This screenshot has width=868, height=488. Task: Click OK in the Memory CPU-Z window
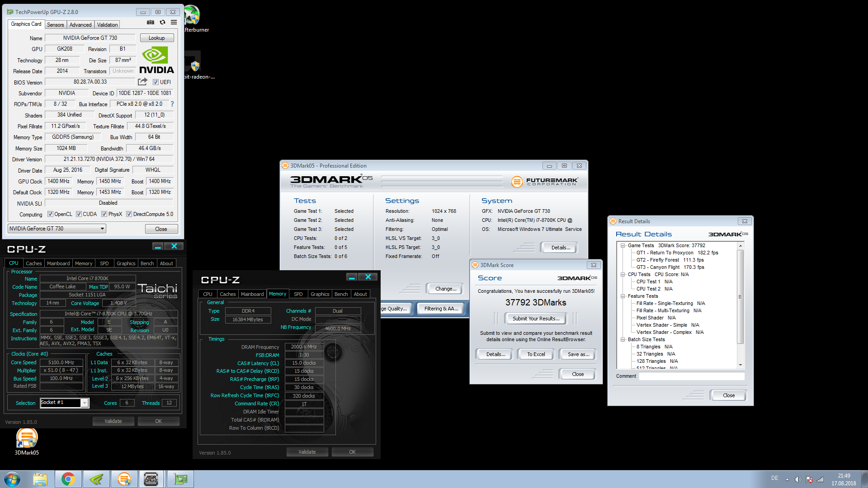click(x=353, y=452)
